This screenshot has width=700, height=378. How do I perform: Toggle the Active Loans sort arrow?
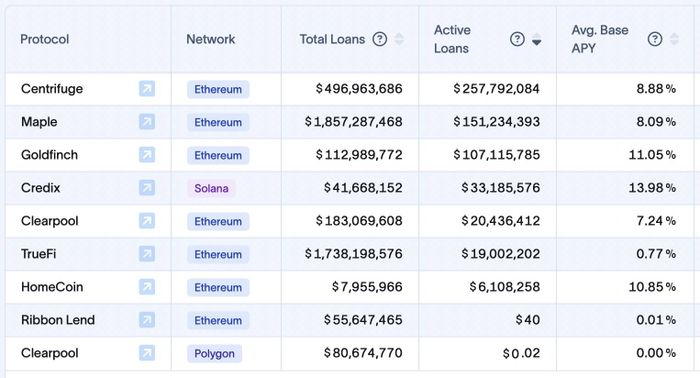coord(537,39)
